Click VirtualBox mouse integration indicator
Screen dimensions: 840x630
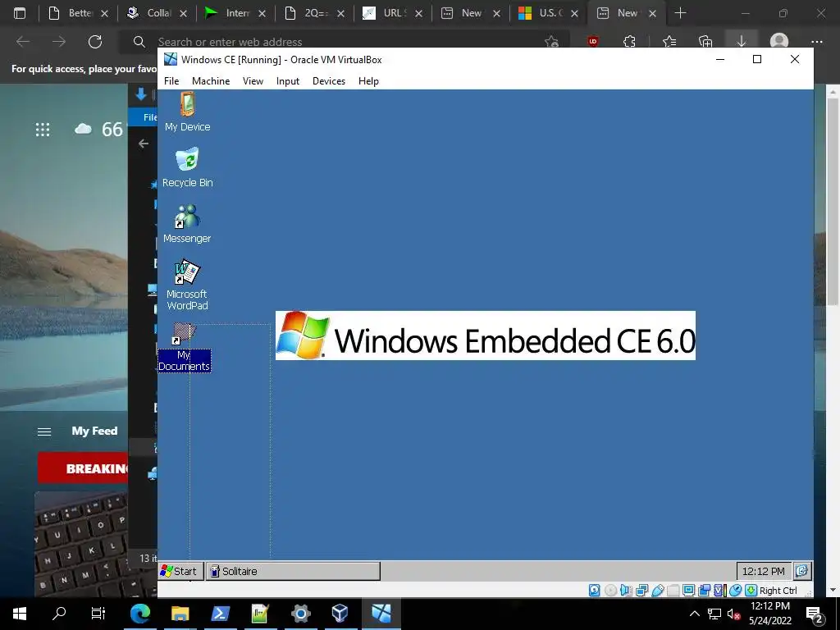click(x=736, y=591)
